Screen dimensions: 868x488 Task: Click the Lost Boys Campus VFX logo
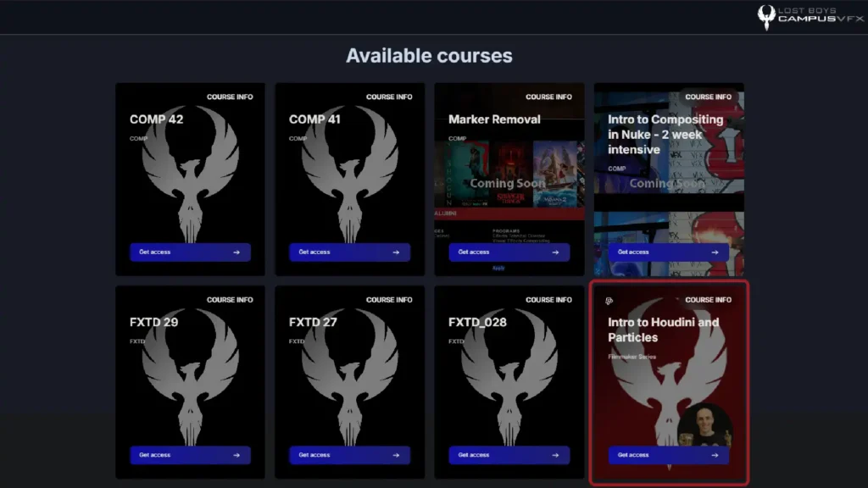click(810, 17)
